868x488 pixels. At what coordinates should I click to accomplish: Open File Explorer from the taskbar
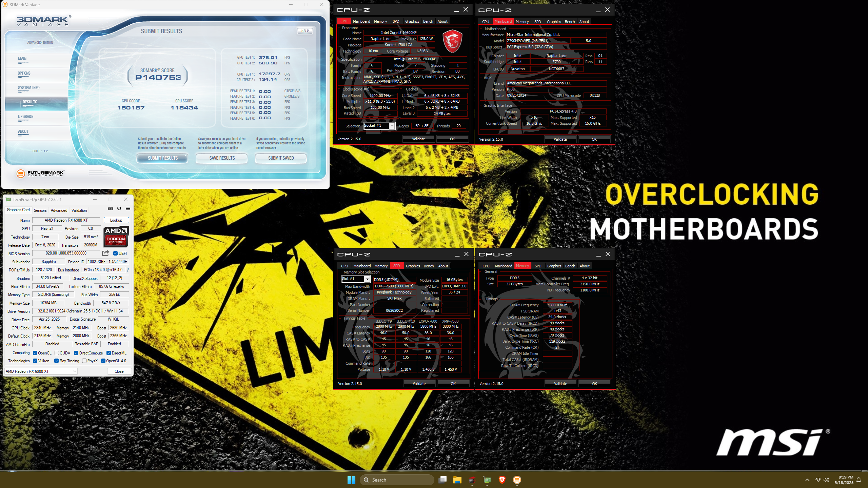pyautogui.click(x=457, y=480)
